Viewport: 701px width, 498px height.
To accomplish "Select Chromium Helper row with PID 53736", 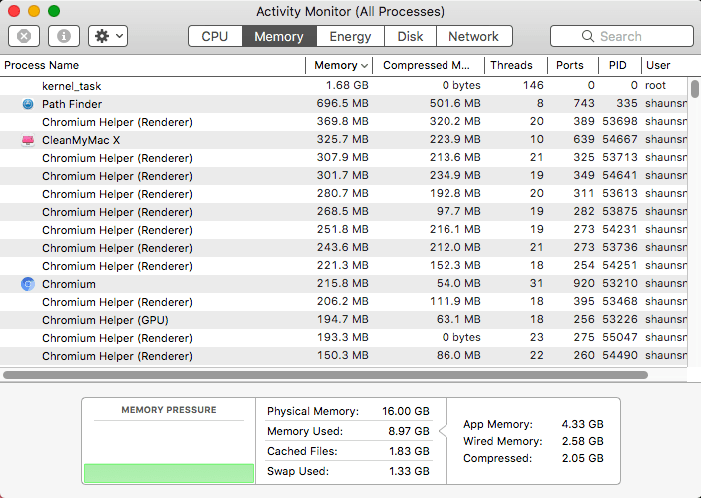I will tap(343, 248).
